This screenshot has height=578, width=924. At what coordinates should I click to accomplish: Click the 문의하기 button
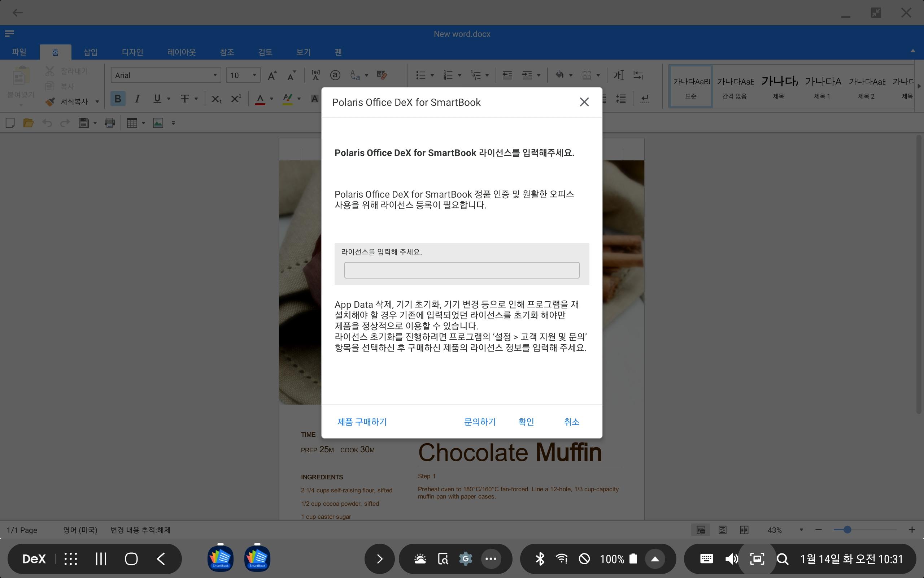point(480,422)
